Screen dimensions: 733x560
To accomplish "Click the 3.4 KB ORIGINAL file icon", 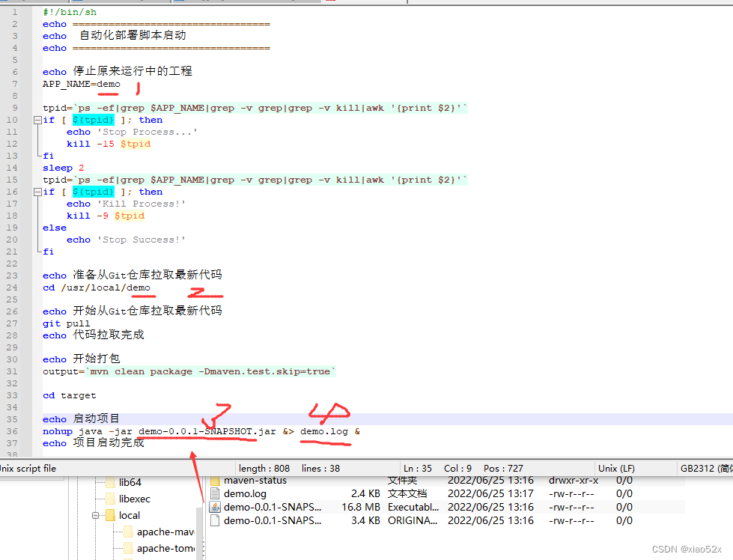I will (215, 521).
